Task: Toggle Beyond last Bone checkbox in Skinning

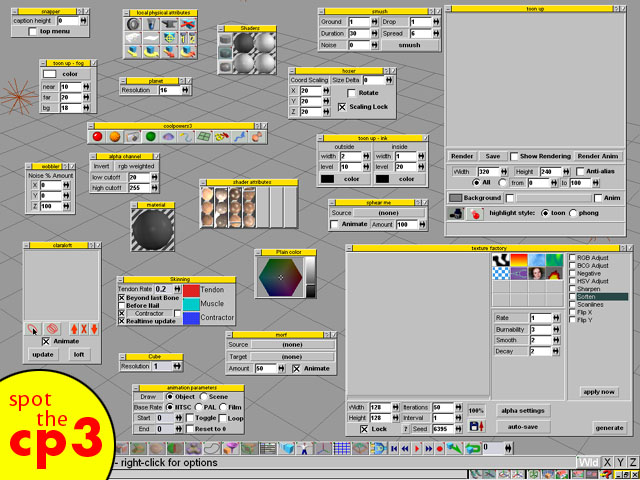Action: click(121, 298)
